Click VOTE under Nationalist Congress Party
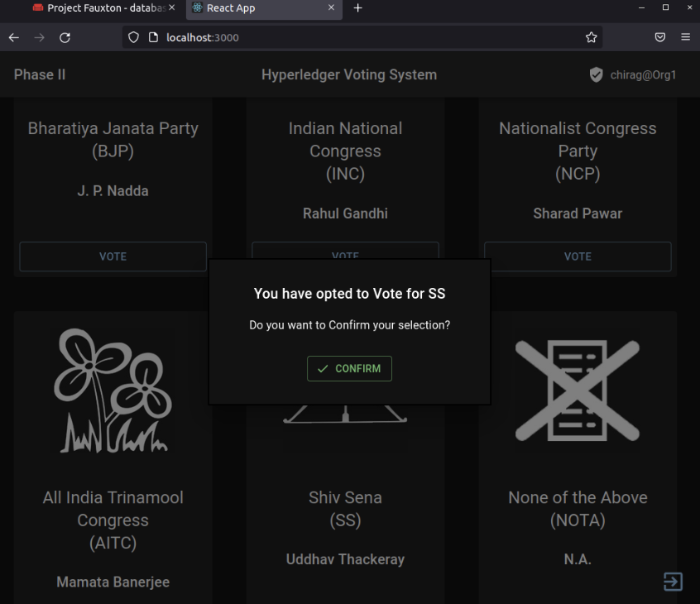The image size is (700, 604). (578, 256)
